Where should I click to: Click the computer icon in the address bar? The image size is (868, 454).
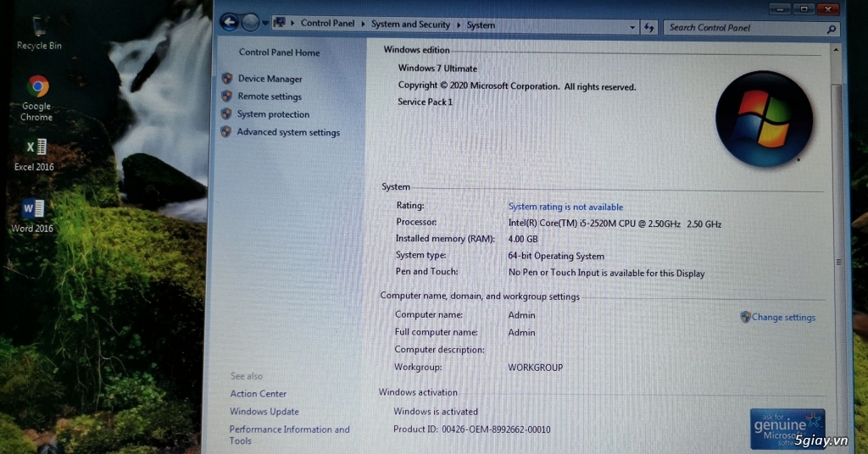tap(280, 23)
